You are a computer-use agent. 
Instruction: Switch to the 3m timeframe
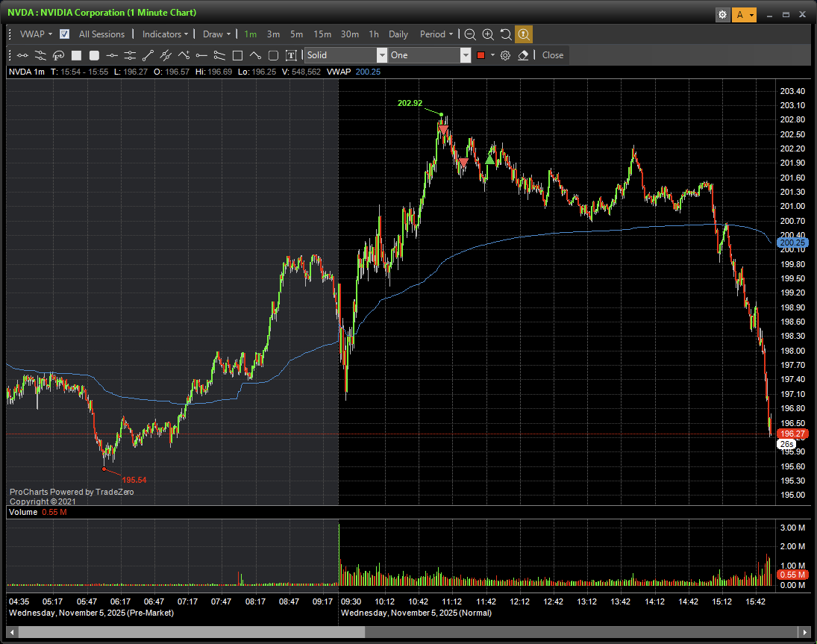coord(274,34)
